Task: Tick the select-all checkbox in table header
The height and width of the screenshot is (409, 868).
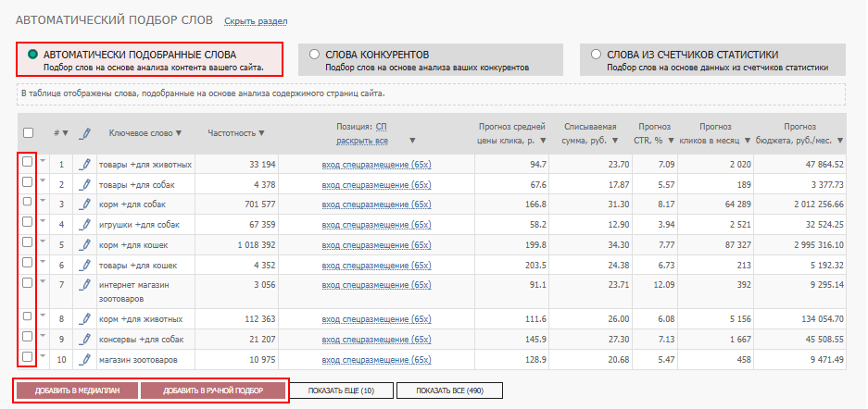Action: click(28, 132)
